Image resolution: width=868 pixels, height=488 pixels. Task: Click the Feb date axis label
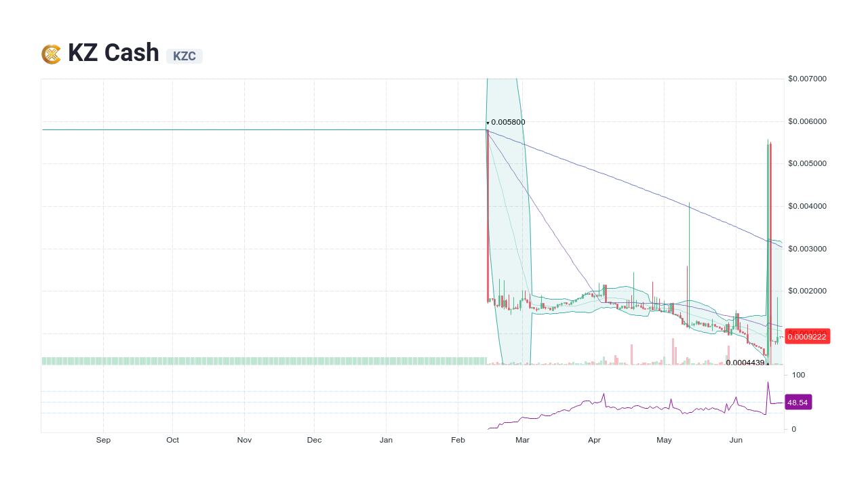[x=458, y=440]
